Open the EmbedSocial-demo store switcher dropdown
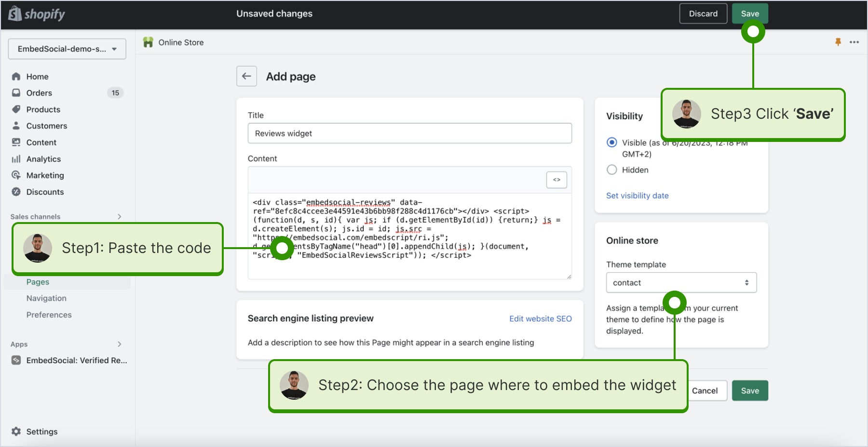Viewport: 868px width, 447px height. click(x=67, y=49)
